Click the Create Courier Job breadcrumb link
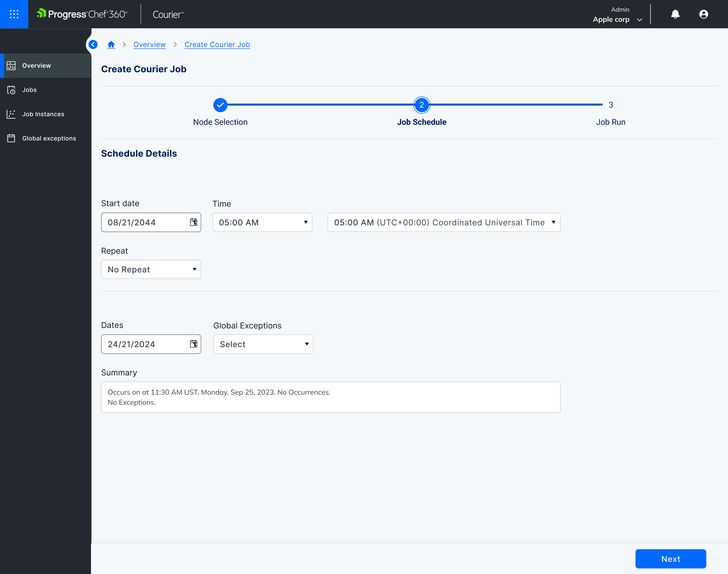Image resolution: width=728 pixels, height=574 pixels. pos(217,44)
